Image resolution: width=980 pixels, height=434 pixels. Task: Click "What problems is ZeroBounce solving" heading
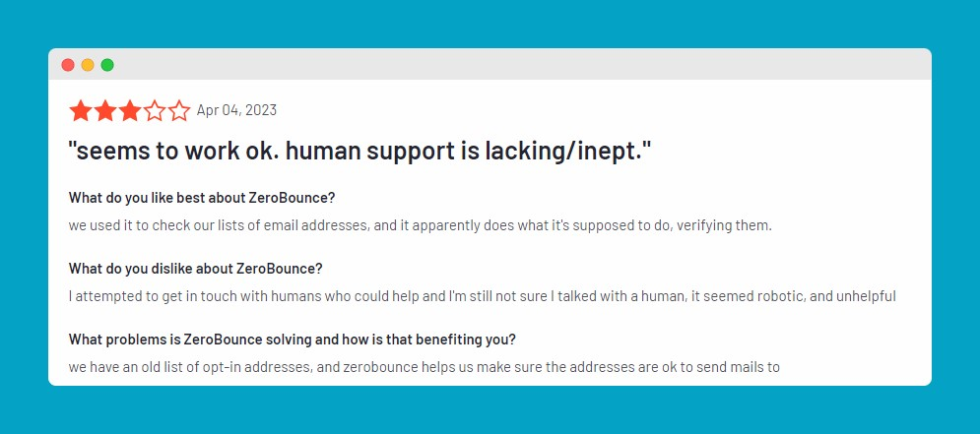coord(292,340)
